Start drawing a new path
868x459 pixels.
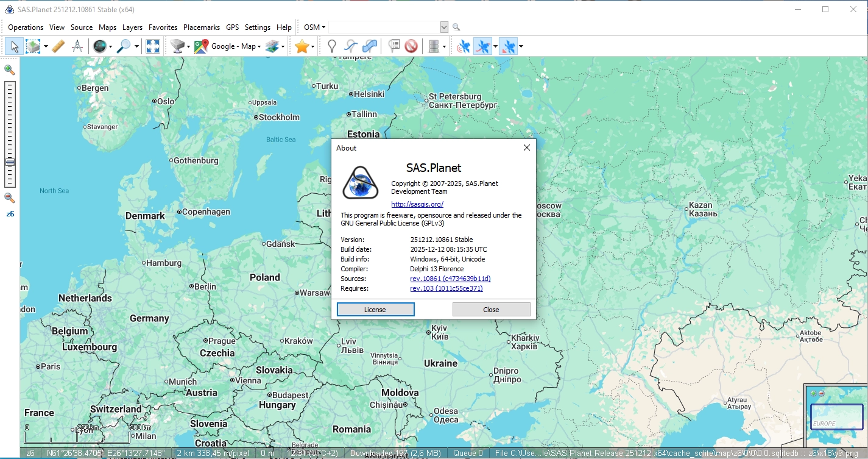click(x=351, y=46)
